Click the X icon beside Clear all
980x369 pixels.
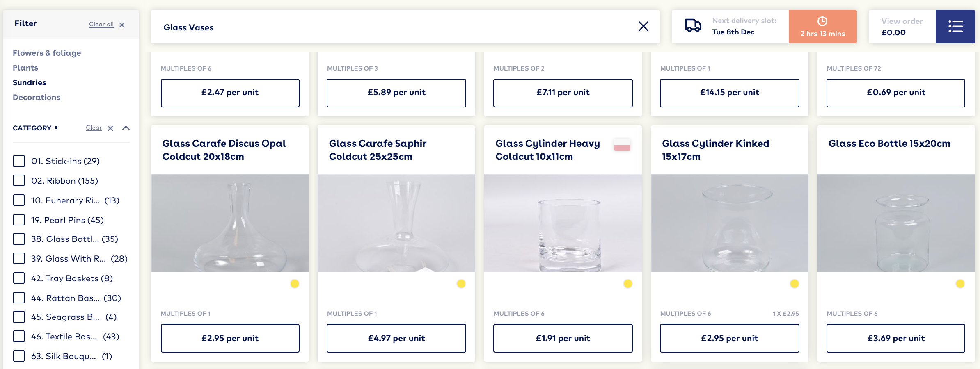[122, 25]
